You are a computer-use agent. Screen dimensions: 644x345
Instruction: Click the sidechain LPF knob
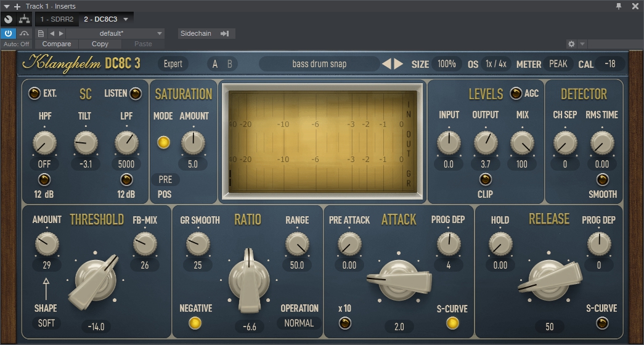click(126, 144)
